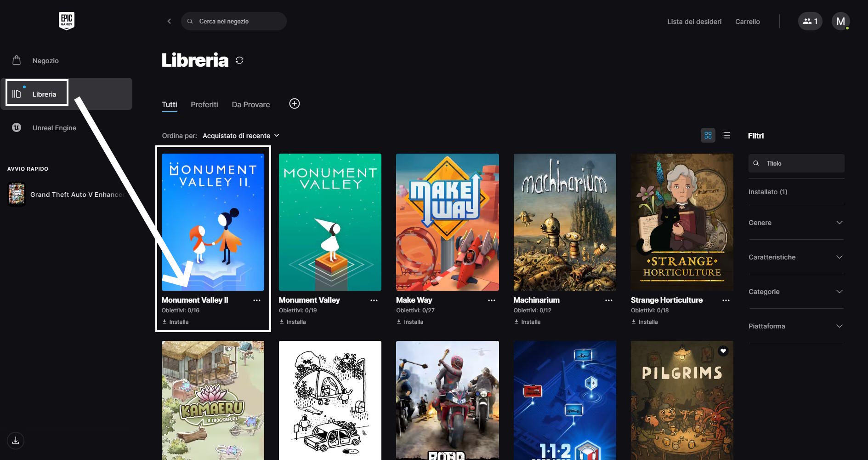Switch to list view

pyautogui.click(x=726, y=135)
